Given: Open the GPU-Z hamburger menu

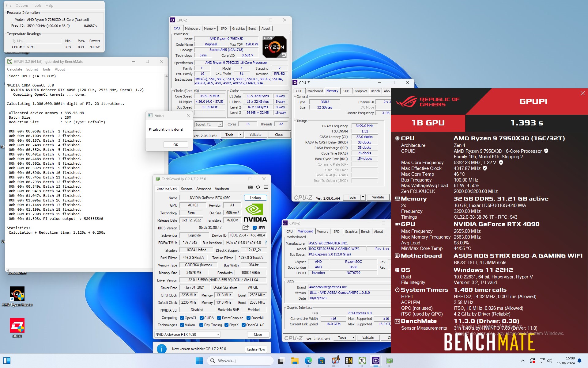Looking at the screenshot, I should coord(266,187).
